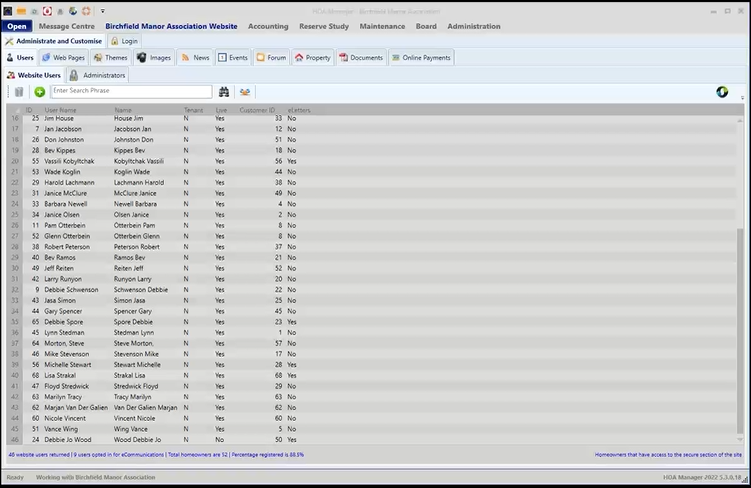This screenshot has height=488, width=751.
Task: Click the dark application icon at the top-left corner
Action: 8,11
